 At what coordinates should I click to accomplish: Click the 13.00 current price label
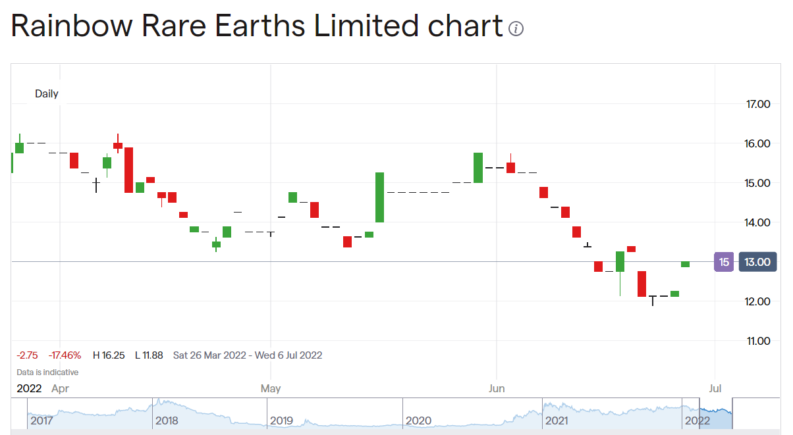click(x=757, y=262)
